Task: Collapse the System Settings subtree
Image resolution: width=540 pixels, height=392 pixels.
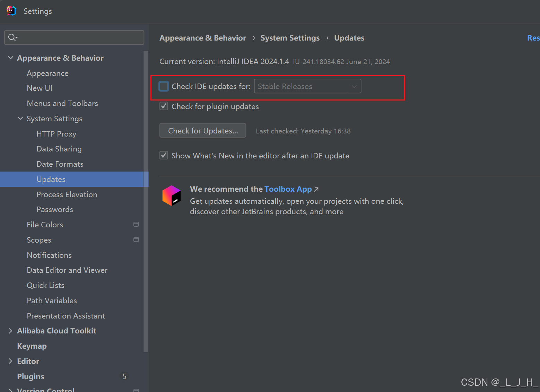Action: [20, 119]
